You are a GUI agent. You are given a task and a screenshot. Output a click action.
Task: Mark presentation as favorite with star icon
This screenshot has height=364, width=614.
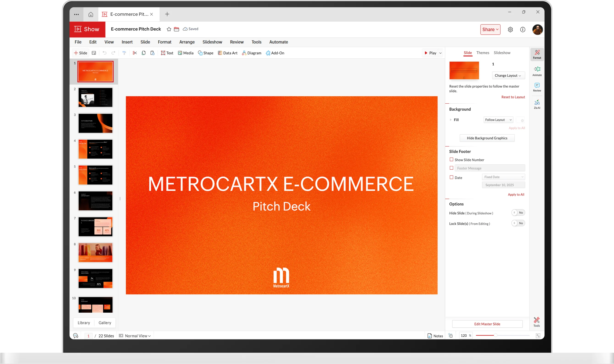(x=169, y=29)
